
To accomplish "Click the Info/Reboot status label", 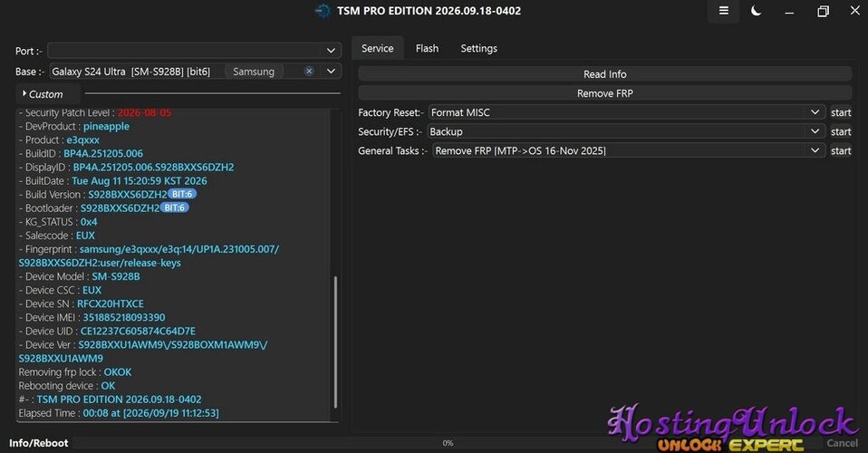I will (x=39, y=443).
